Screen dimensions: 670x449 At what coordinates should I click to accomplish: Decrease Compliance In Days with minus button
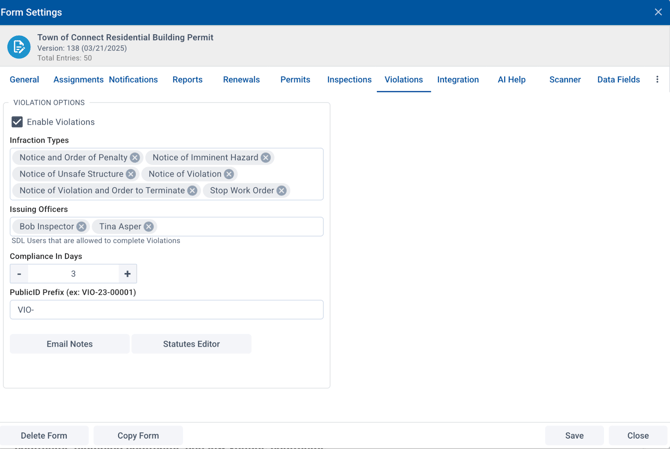(x=19, y=274)
